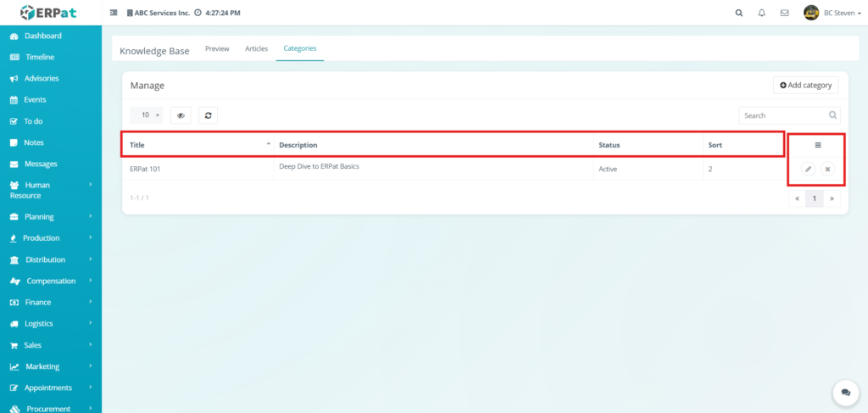Open the notifications bell icon
This screenshot has height=413, width=868.
(x=761, y=13)
